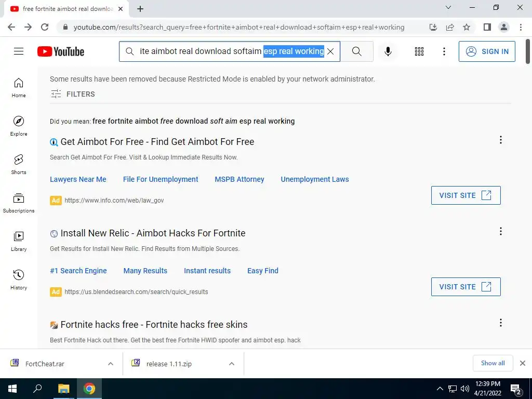Clear the search box with X
532x399 pixels.
(330, 51)
